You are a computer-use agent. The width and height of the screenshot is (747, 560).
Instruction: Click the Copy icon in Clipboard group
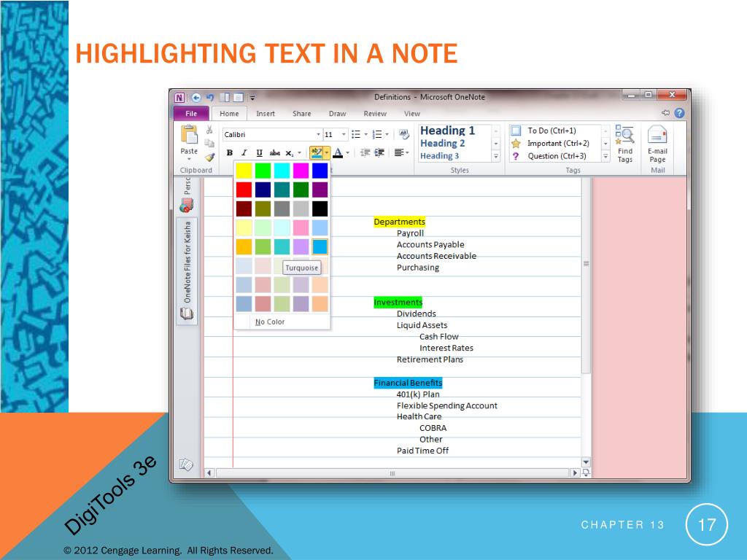(209, 143)
